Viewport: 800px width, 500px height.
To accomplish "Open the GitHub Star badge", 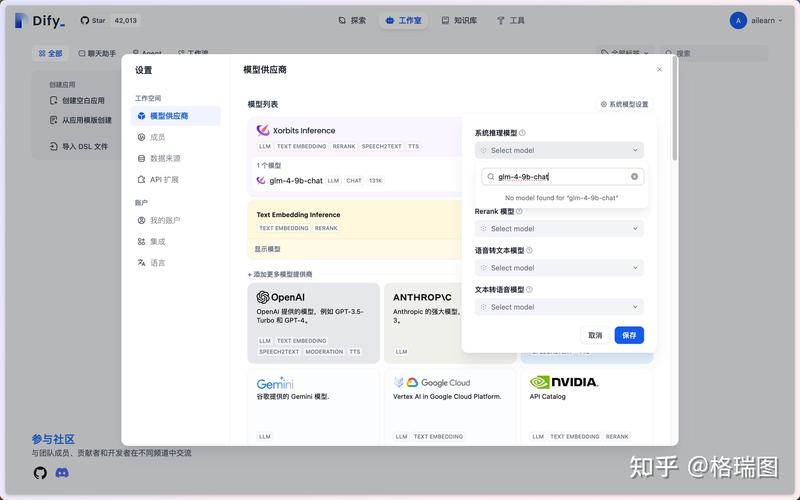I will pos(109,20).
